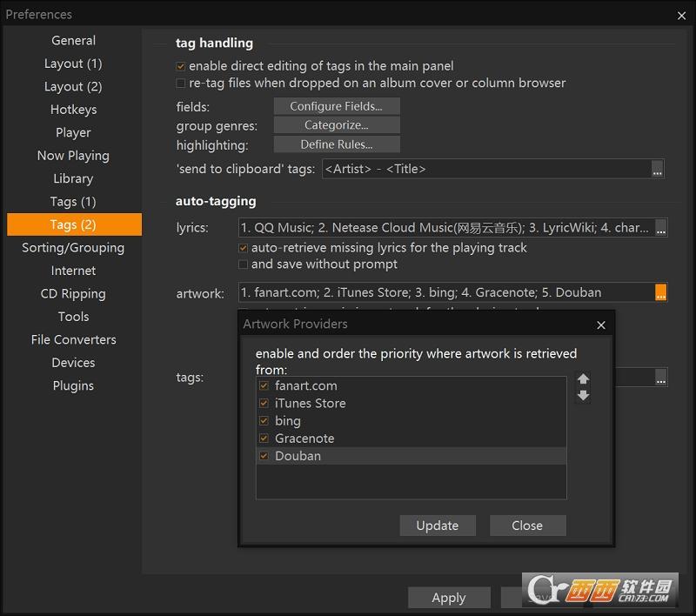The image size is (696, 616).
Task: Uncheck the Douban provider
Action: coord(264,456)
